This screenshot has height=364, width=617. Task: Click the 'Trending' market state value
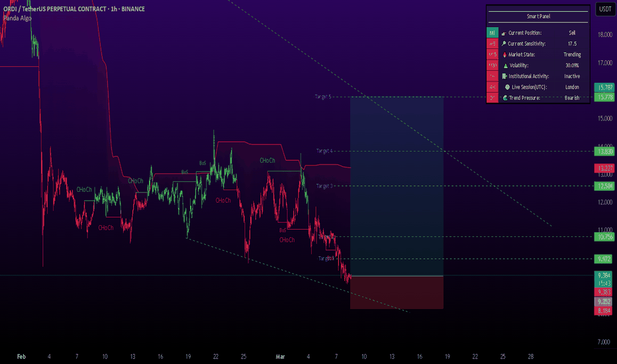click(572, 55)
